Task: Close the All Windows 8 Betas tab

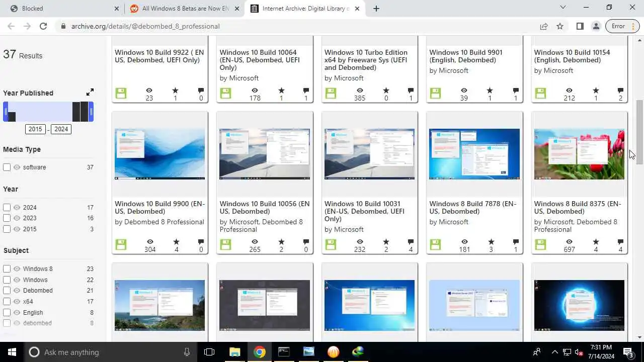Action: click(237, 9)
